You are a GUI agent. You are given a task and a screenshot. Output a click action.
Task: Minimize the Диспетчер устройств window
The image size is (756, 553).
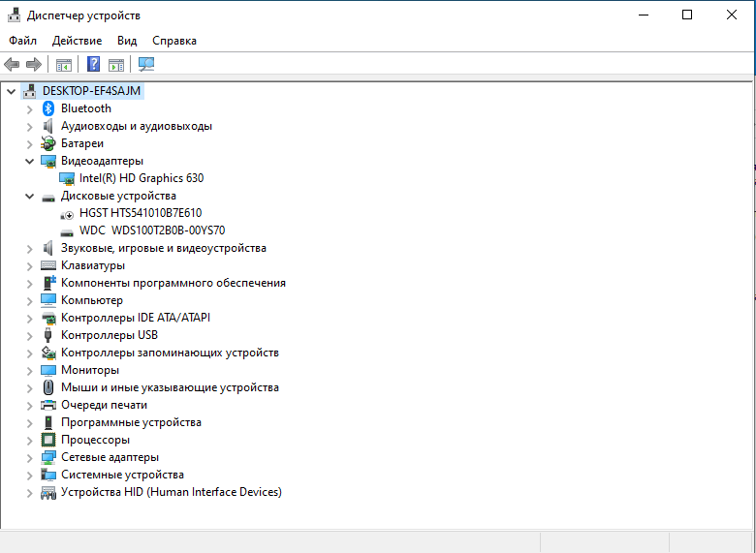pos(644,15)
